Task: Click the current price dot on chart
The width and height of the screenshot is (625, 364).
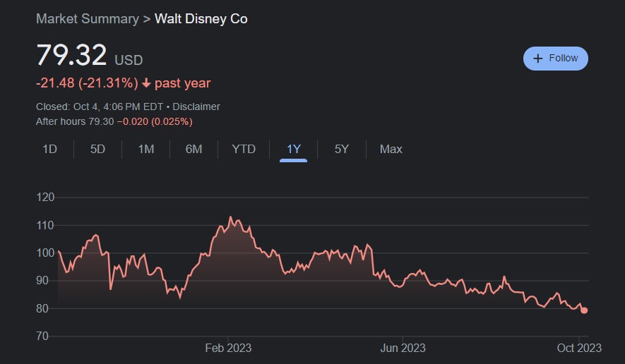Action: click(x=584, y=310)
